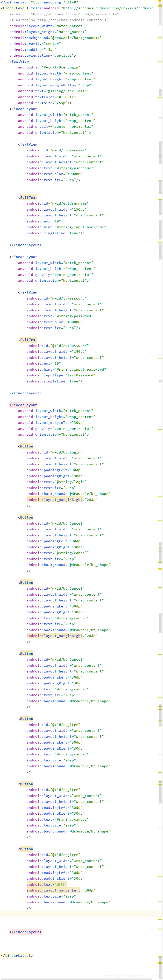Click the xmlns:tools namespace line
This screenshot has width=163, height=980.
click(x=58, y=20)
